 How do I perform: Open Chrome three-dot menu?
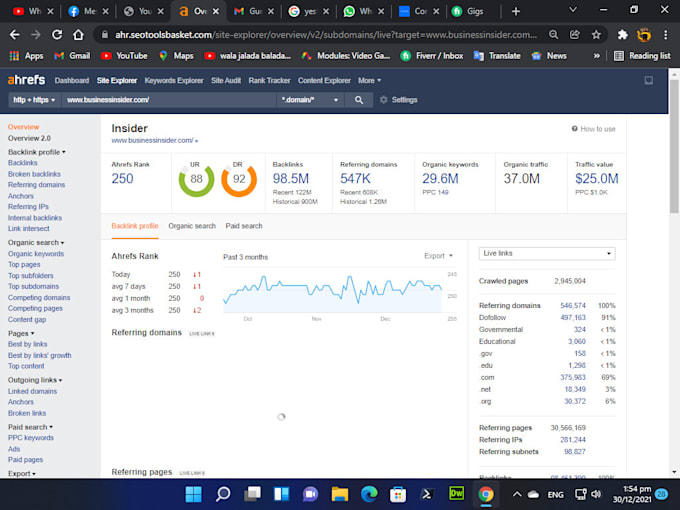(x=666, y=35)
